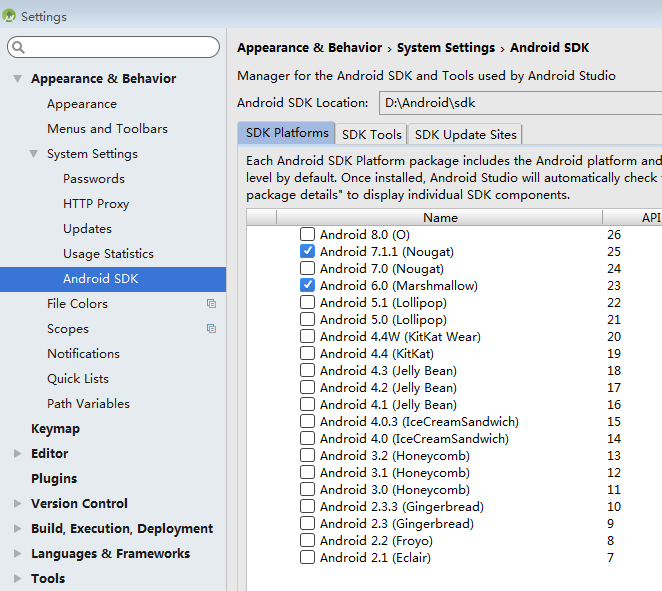
Task: Open Path Variables settings
Action: [x=88, y=404]
